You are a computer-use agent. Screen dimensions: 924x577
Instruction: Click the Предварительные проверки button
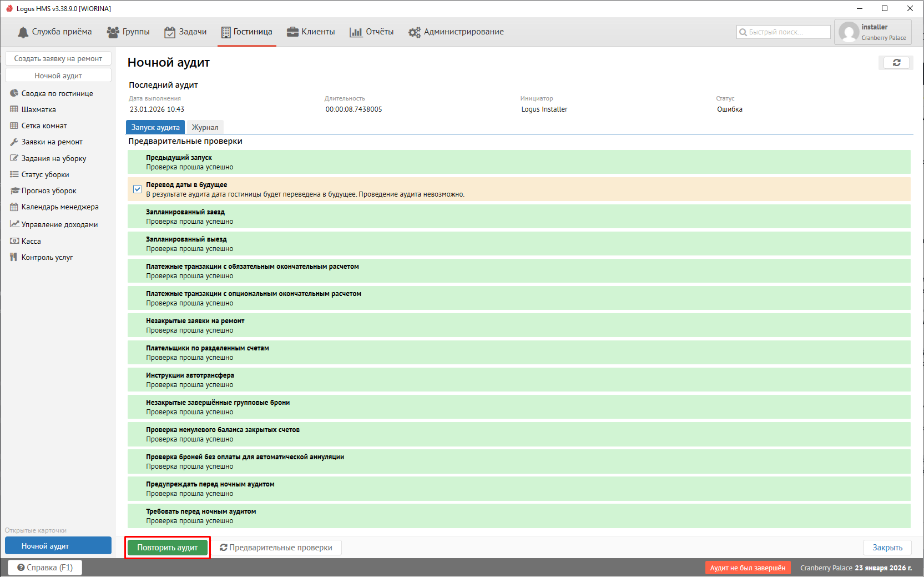pyautogui.click(x=276, y=548)
